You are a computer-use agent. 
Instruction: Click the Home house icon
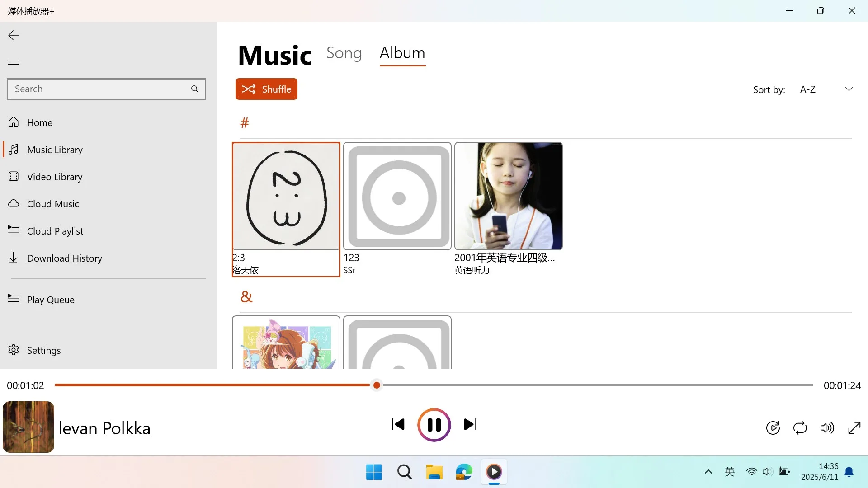14,122
